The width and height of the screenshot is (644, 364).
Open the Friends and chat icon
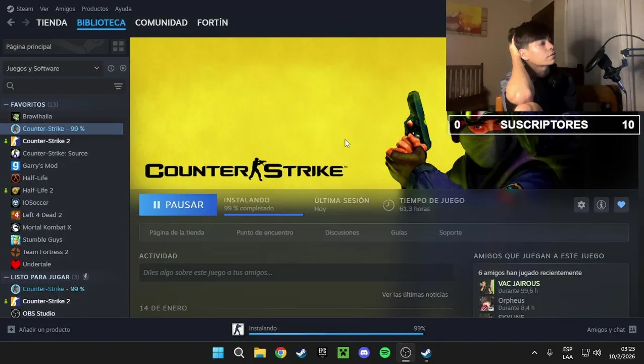632,330
